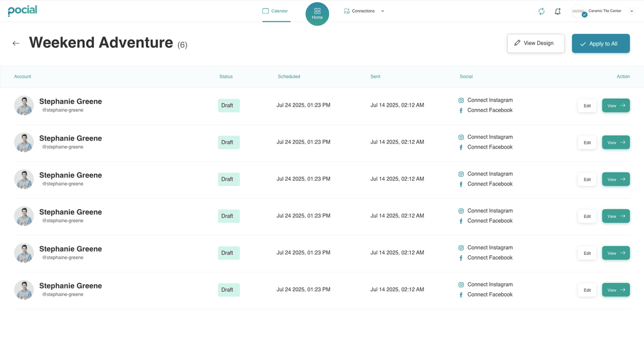This screenshot has width=644, height=362.
Task: Click the Ceramic Tile Center account name
Action: tap(605, 11)
